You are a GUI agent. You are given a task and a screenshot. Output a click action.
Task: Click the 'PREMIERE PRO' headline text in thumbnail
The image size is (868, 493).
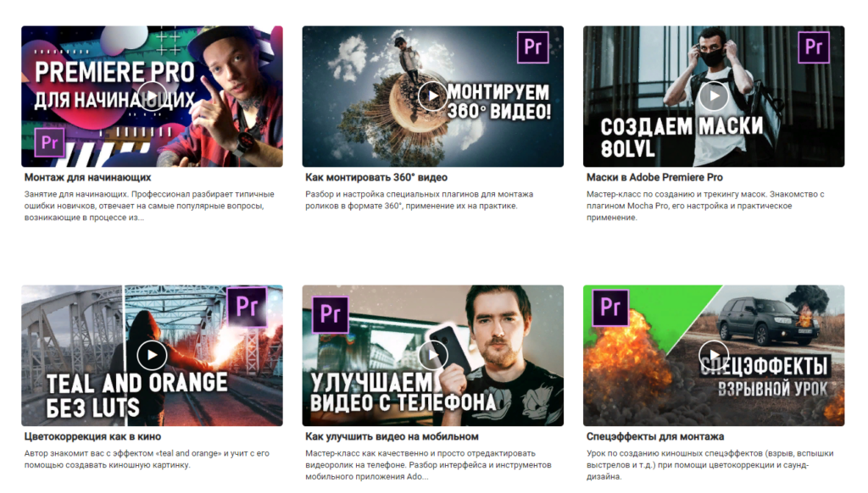(114, 73)
